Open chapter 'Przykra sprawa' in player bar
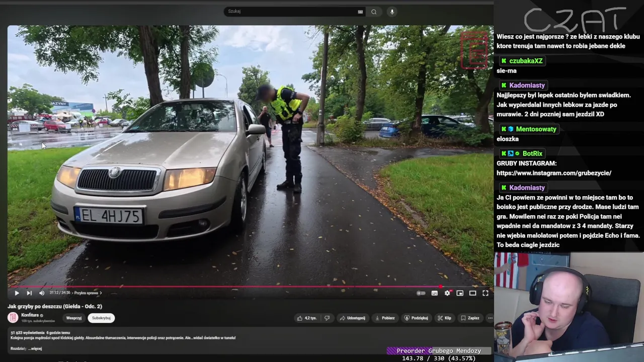Image resolution: width=644 pixels, height=362 pixels. 88,293
